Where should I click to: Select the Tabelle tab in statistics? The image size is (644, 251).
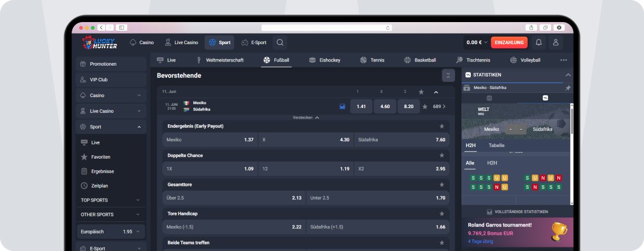[x=496, y=145]
